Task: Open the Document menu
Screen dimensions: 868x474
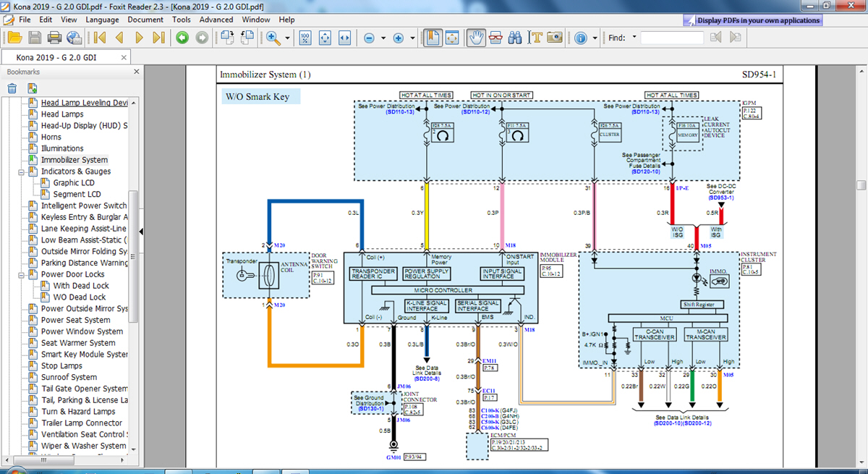Action: (145, 20)
